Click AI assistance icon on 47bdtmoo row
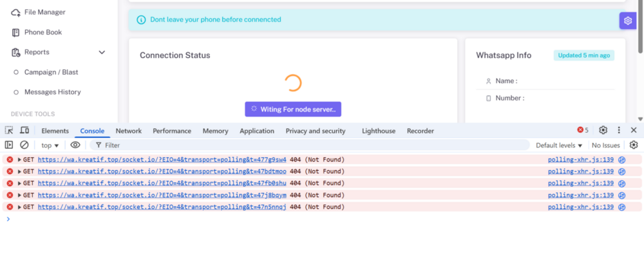Image resolution: width=644 pixels, height=261 pixels. pos(622,172)
